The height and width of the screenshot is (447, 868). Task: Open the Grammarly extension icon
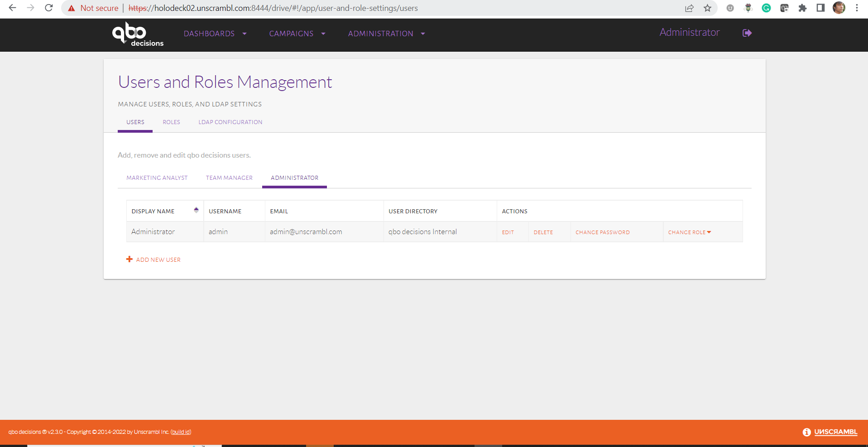(x=766, y=8)
